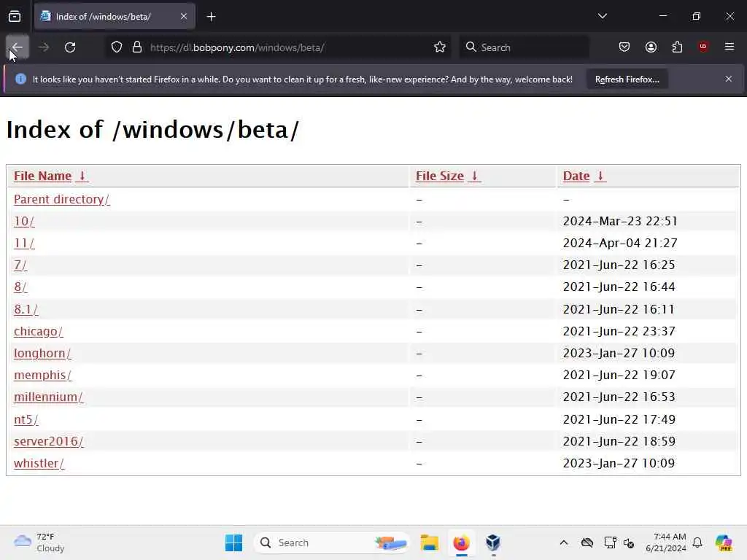Screen dimensions: 747x560
Task: Open the memphis/ folder link
Action: pyautogui.click(x=42, y=376)
